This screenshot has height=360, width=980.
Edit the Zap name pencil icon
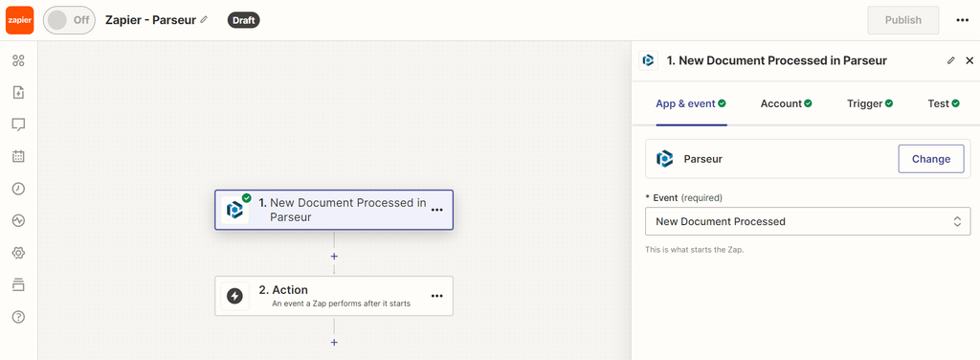point(204,20)
